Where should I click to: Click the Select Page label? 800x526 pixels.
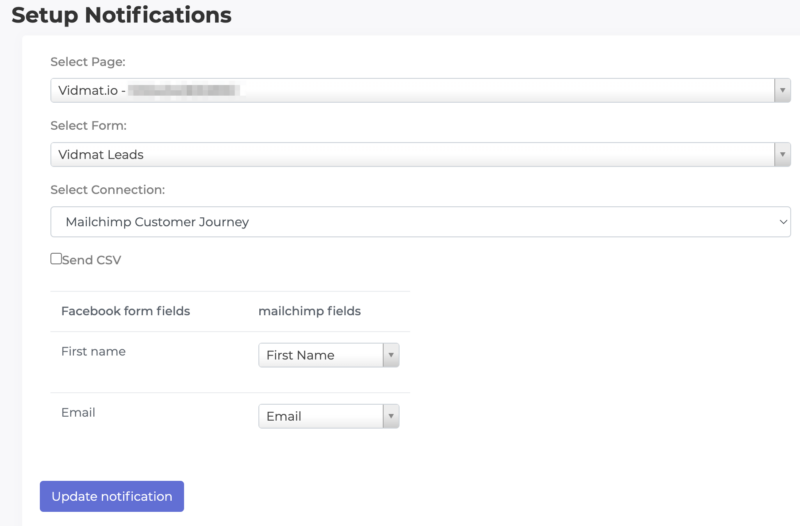click(88, 62)
